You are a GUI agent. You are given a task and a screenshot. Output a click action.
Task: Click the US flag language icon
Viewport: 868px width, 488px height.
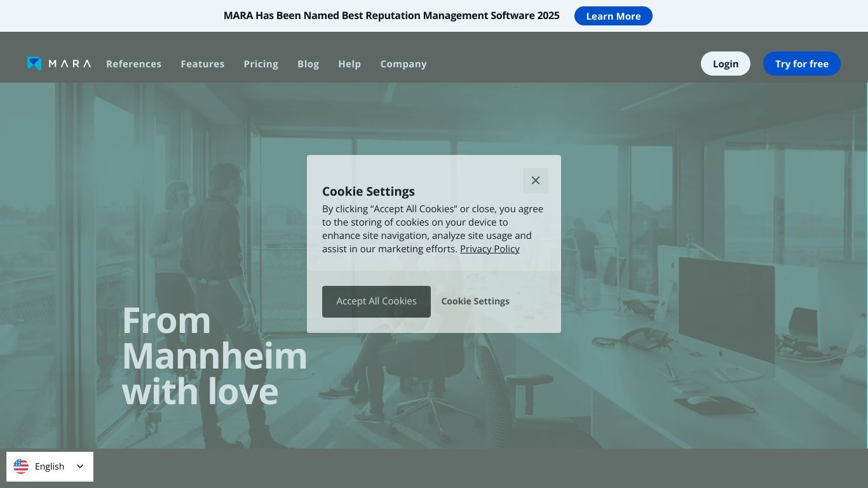[x=21, y=466]
